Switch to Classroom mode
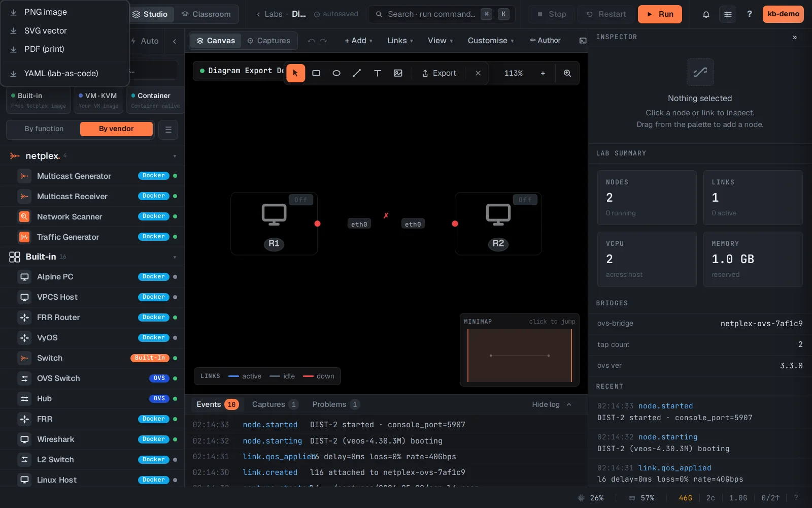 point(206,14)
